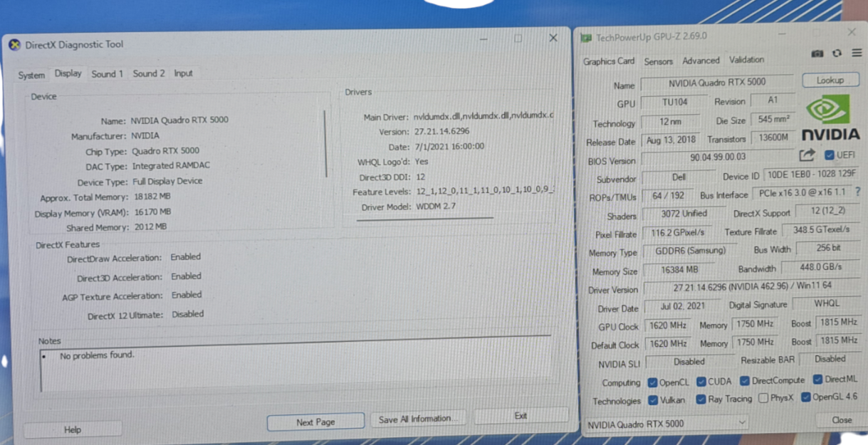The width and height of the screenshot is (868, 445).
Task: Click GPU-Z title bar app icon
Action: [586, 37]
